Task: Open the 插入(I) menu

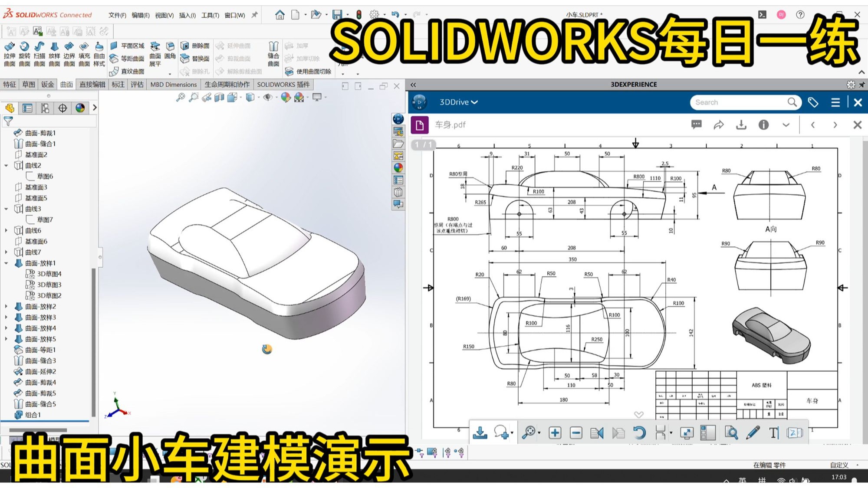Action: (x=187, y=15)
